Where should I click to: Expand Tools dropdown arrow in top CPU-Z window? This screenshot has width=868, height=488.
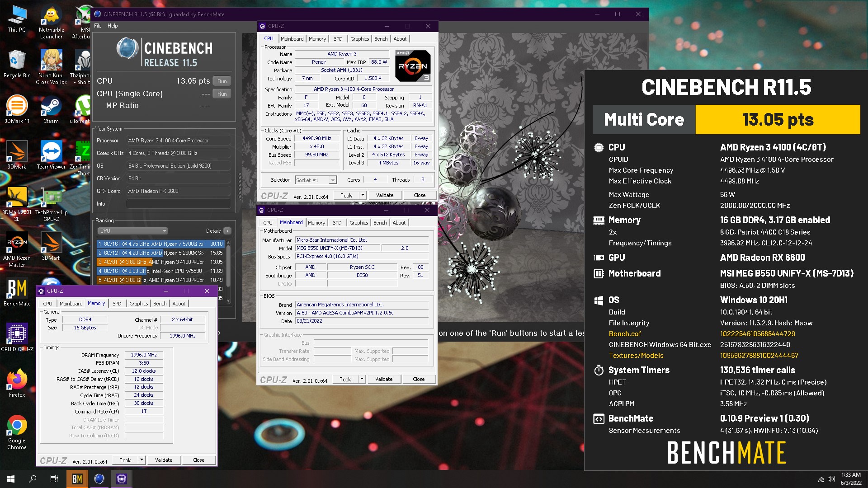tap(363, 195)
